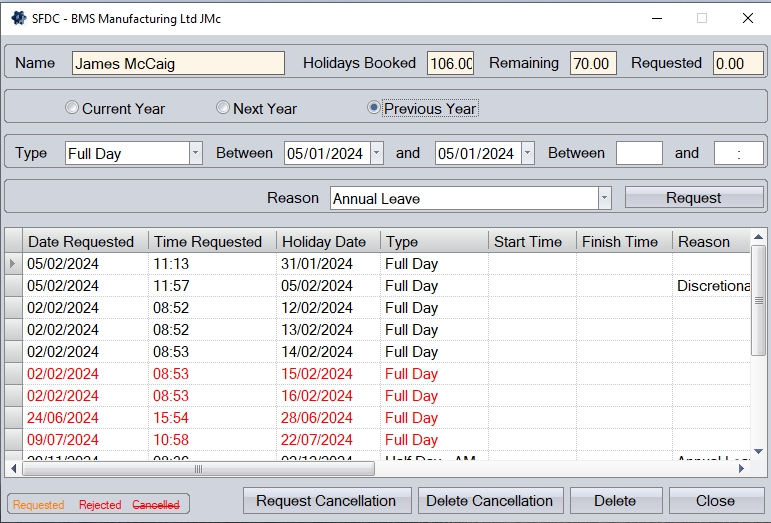Click the row selector arrow for the first row
771x523 pixels.
[13, 264]
